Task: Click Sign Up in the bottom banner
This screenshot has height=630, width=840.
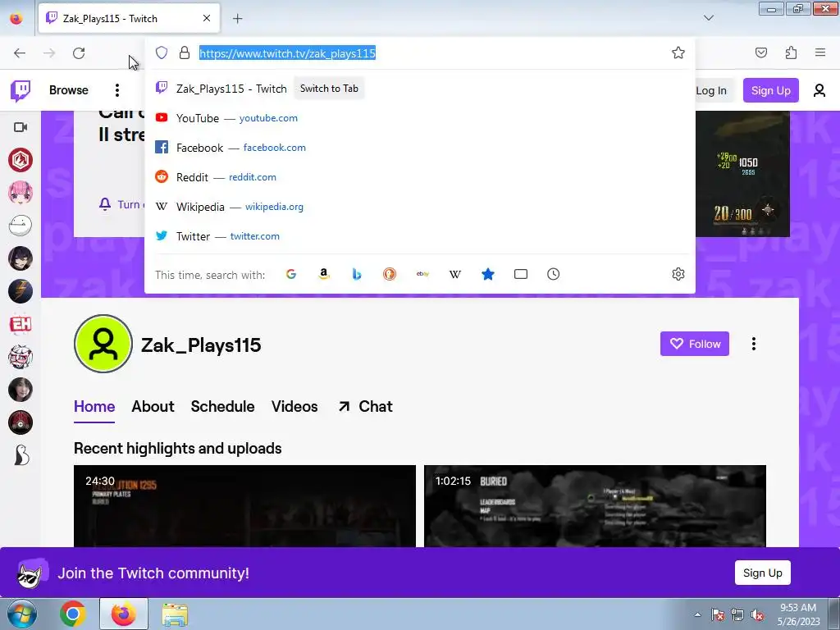Action: pyautogui.click(x=762, y=573)
